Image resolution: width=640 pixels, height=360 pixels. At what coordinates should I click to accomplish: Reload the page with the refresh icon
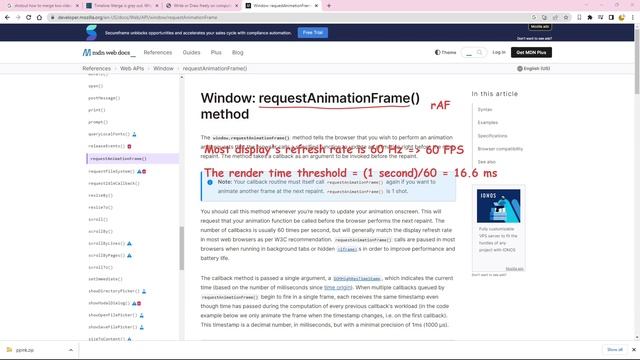click(29, 18)
